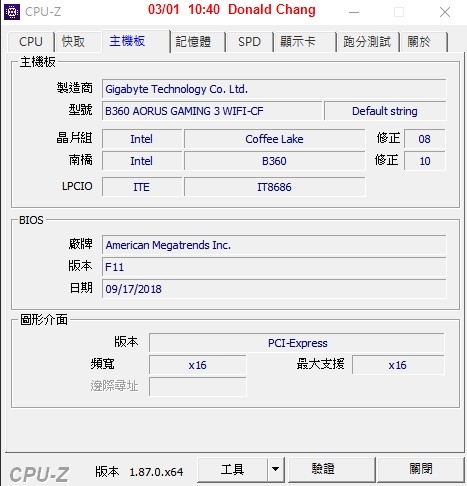Expand the 工具 dropdown arrow
Screen dimensions: 467x486
coord(275,470)
